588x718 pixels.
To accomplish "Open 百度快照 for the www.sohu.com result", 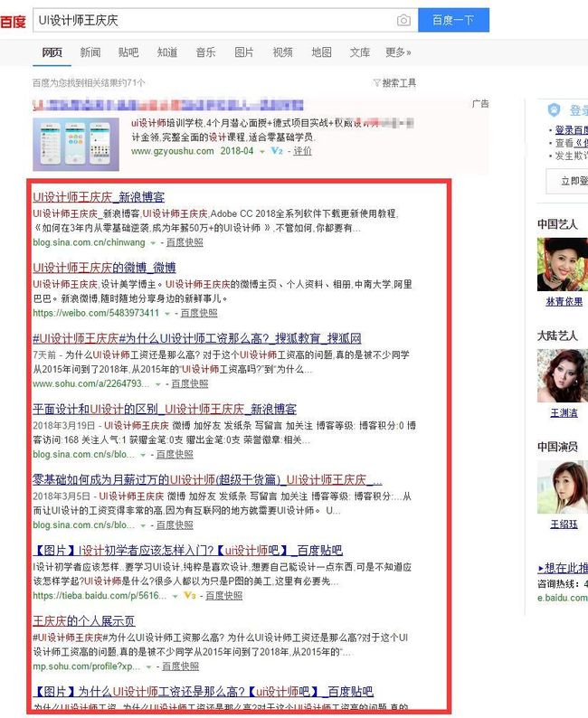I will pyautogui.click(x=190, y=383).
